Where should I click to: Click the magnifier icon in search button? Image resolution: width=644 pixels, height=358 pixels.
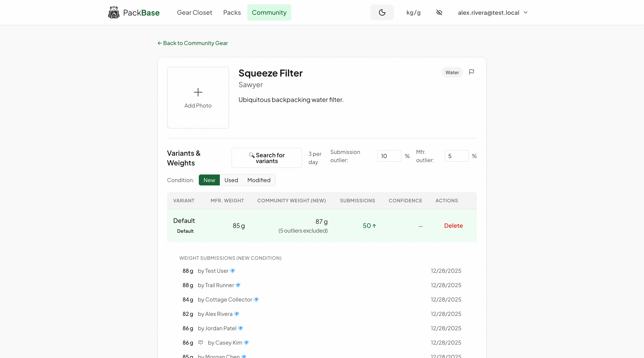point(252,155)
